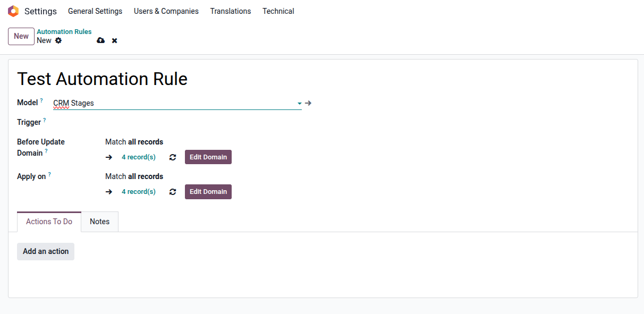The width and height of the screenshot is (644, 314).
Task: Open the gear actions menu icon
Action: [x=58, y=40]
